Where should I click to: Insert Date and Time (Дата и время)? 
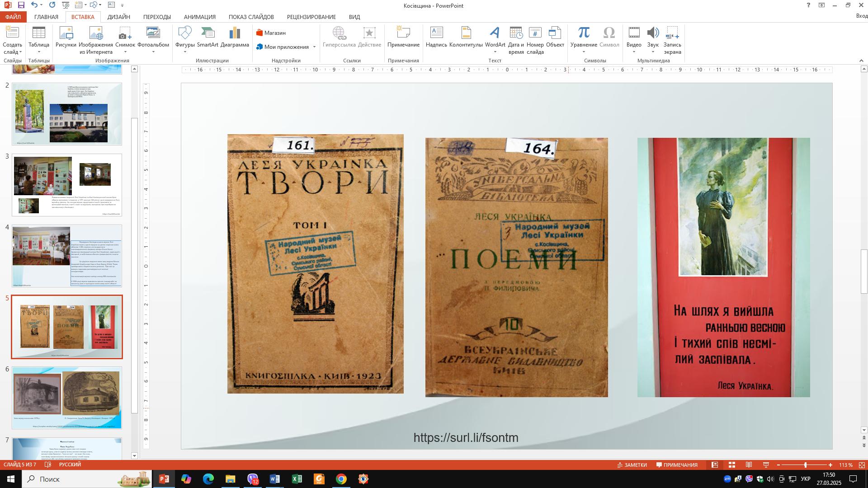(516, 40)
